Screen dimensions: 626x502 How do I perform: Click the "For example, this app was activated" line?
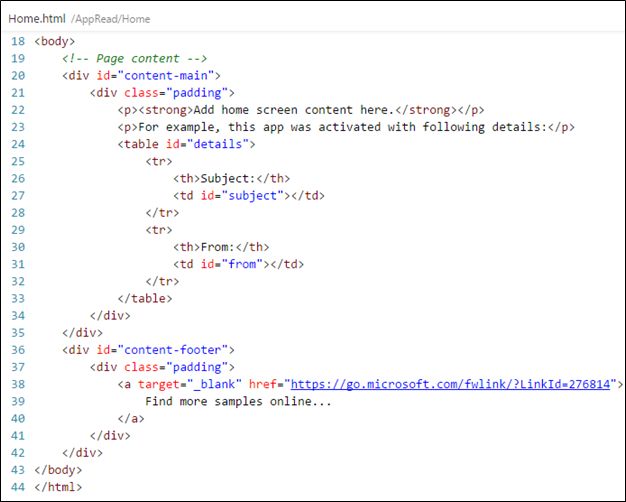tap(346, 127)
